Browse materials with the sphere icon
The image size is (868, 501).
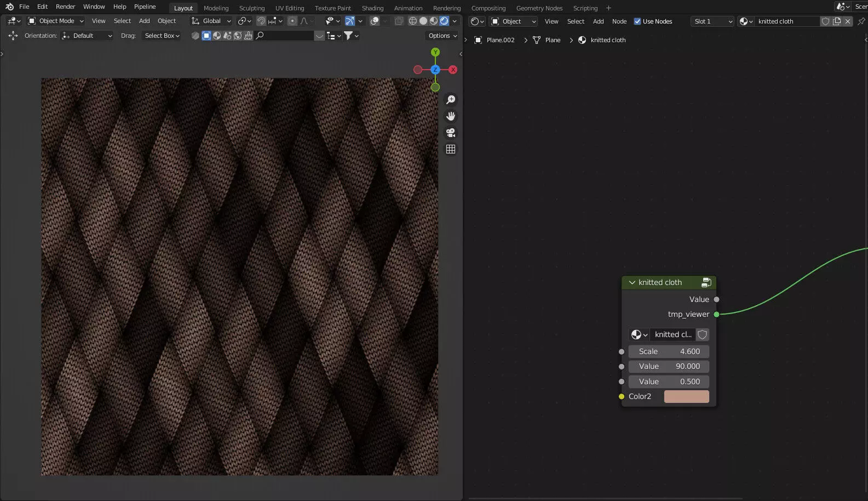coord(746,21)
